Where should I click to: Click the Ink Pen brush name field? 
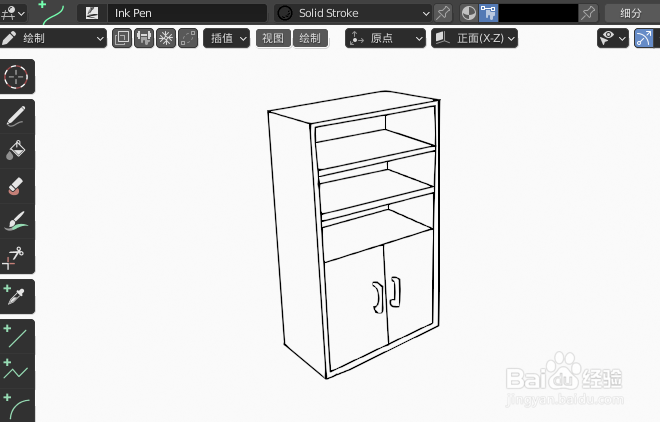pos(187,13)
